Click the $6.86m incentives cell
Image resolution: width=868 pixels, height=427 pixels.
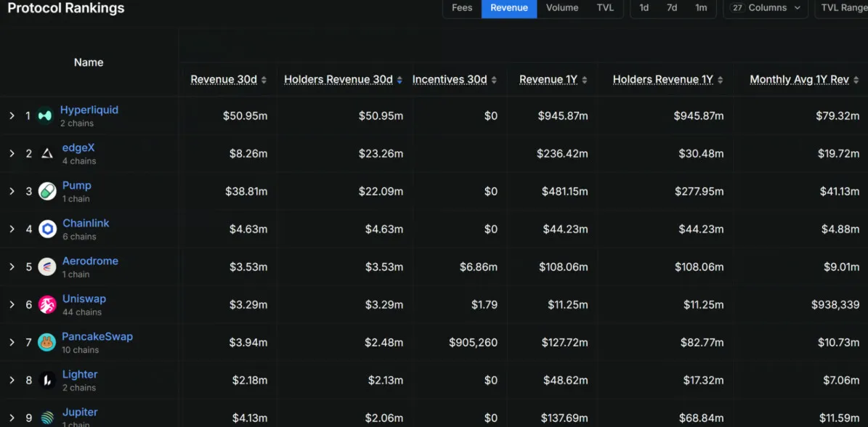click(x=478, y=267)
